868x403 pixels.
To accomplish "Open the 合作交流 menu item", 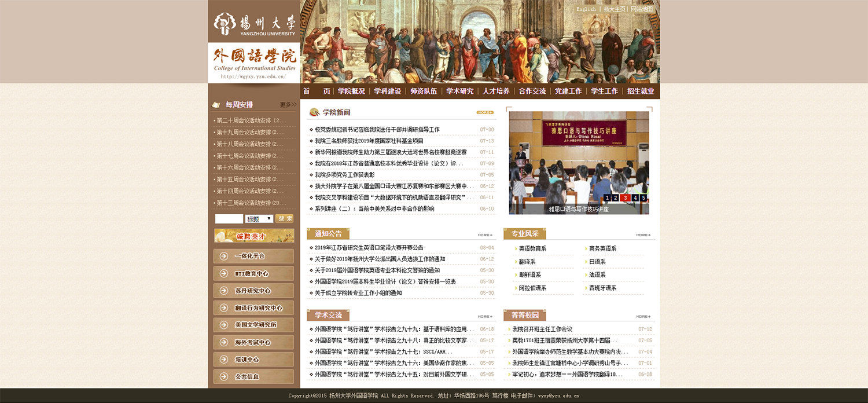I will [532, 91].
